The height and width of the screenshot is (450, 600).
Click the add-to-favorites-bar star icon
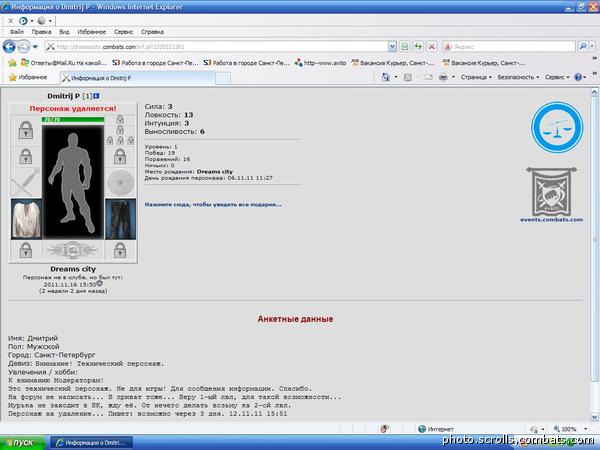[x=13, y=63]
